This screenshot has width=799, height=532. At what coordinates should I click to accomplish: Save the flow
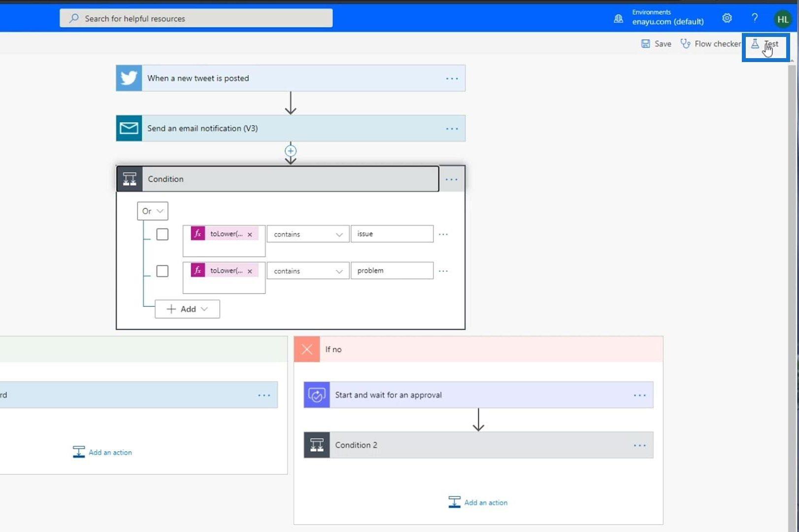click(x=656, y=44)
